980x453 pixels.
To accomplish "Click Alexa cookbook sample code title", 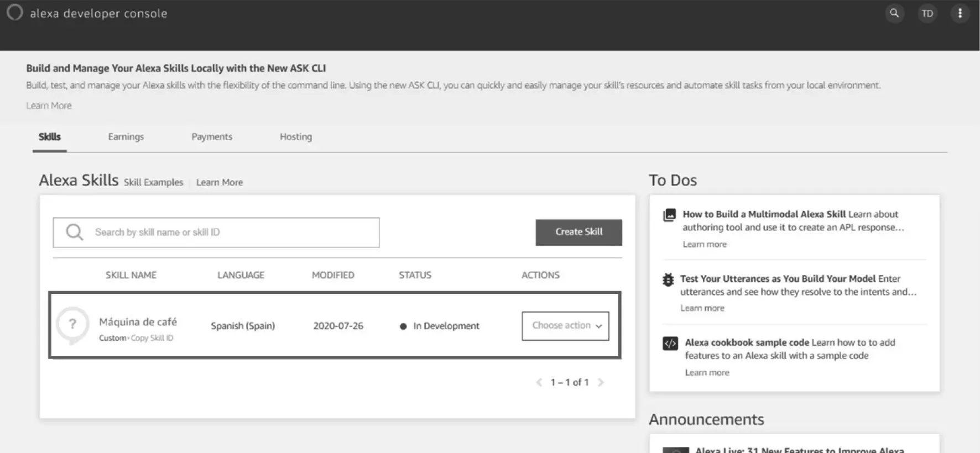I will [x=747, y=343].
